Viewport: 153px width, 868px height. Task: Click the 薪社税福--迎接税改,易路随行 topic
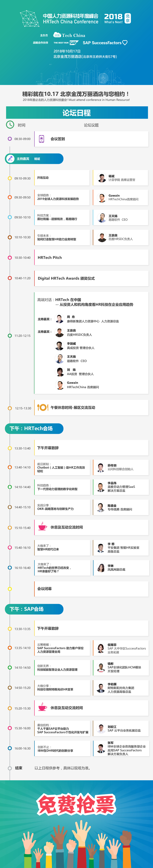[57, 219]
